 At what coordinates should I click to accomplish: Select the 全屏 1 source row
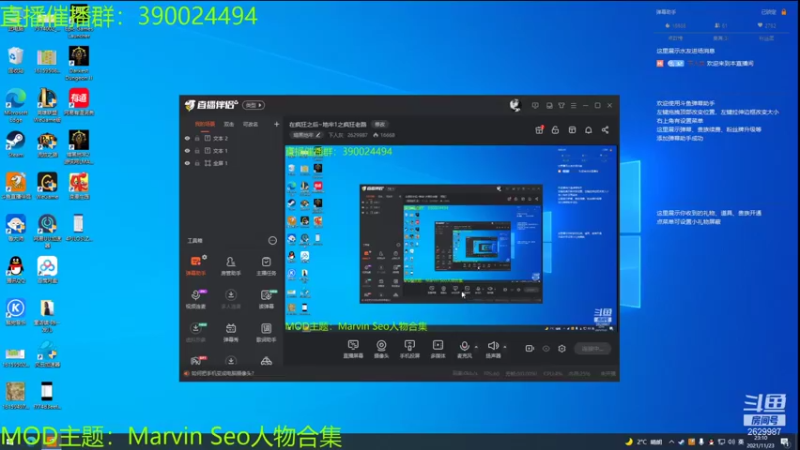click(x=231, y=163)
